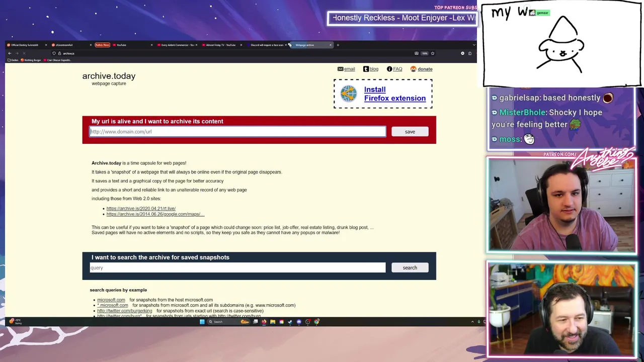Switch to Almost Friday TV tab

click(222, 45)
